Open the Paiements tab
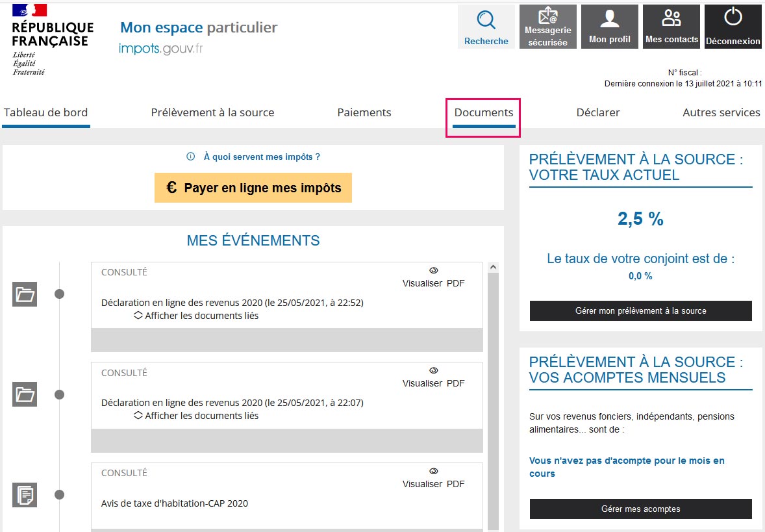765x532 pixels. [x=364, y=112]
